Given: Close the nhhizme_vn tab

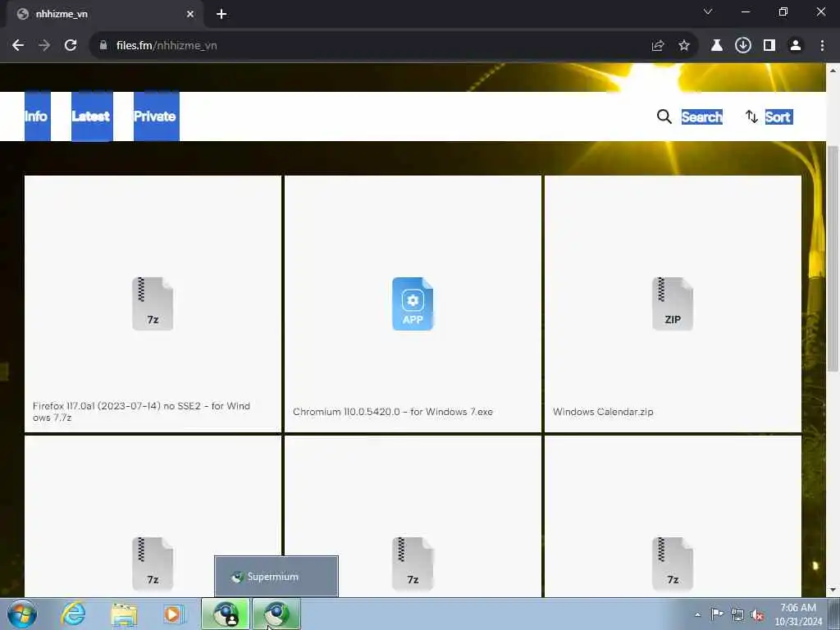Looking at the screenshot, I should pyautogui.click(x=190, y=14).
